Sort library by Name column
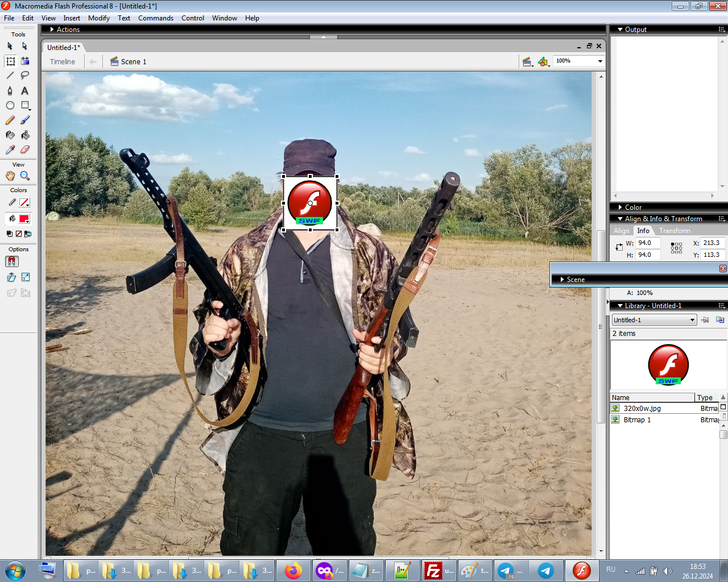728x582 pixels. click(652, 398)
